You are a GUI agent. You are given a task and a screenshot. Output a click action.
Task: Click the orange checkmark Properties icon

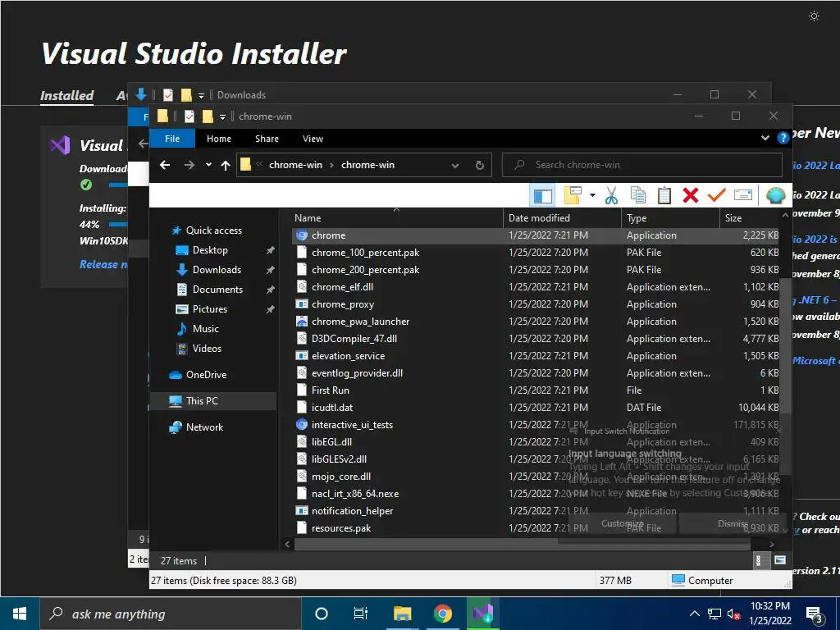(x=716, y=195)
